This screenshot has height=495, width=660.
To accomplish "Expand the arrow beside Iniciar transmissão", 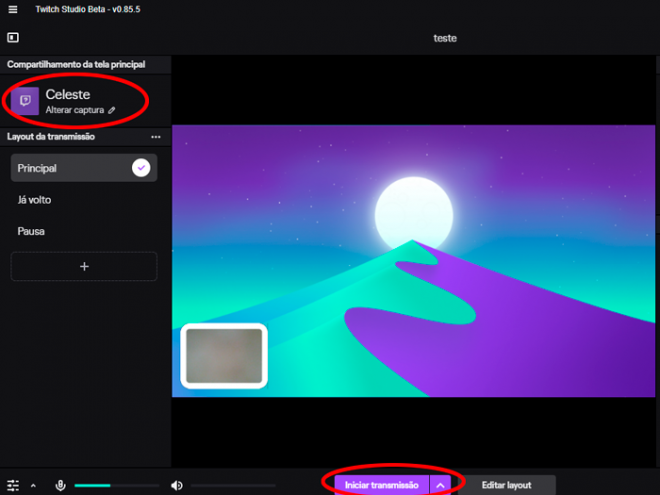I will coord(440,485).
